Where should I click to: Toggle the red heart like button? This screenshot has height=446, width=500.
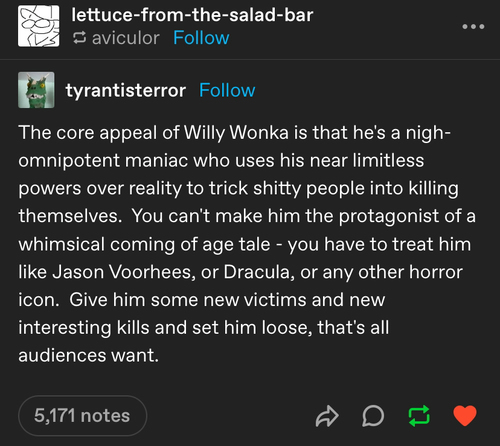tap(465, 416)
